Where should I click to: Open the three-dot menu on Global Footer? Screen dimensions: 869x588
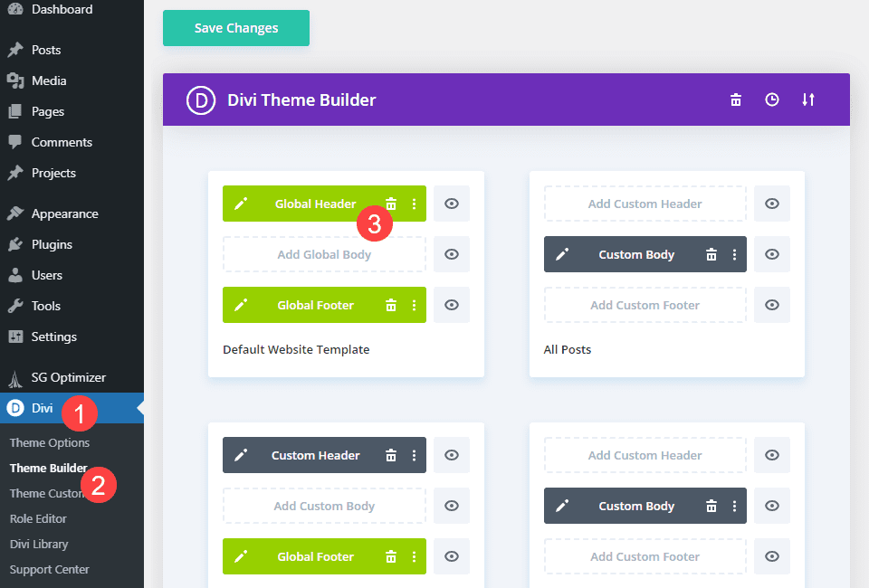pyautogui.click(x=415, y=305)
